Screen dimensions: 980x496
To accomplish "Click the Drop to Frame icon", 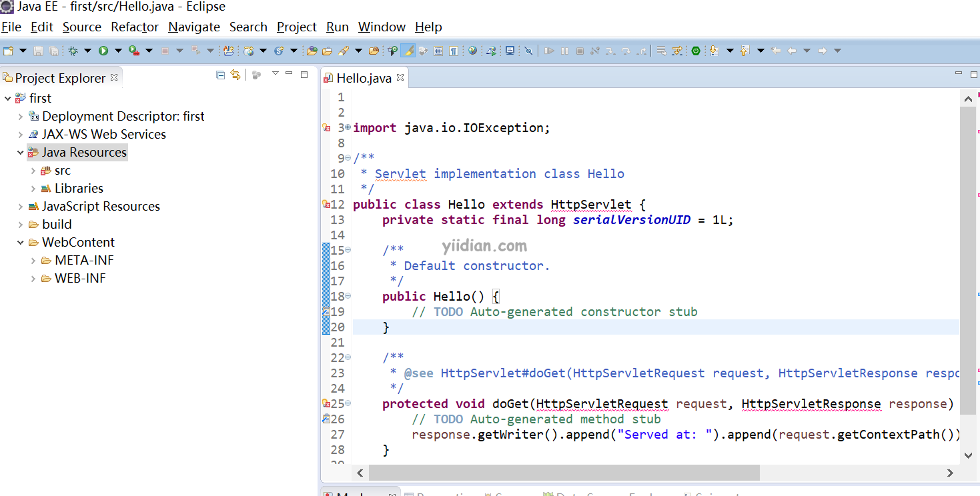I will click(x=662, y=51).
